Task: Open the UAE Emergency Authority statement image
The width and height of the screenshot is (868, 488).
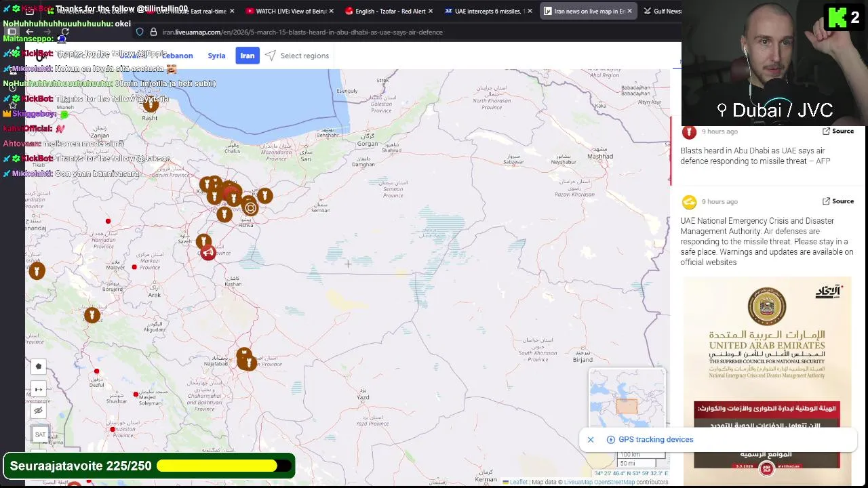Action: pyautogui.click(x=767, y=373)
